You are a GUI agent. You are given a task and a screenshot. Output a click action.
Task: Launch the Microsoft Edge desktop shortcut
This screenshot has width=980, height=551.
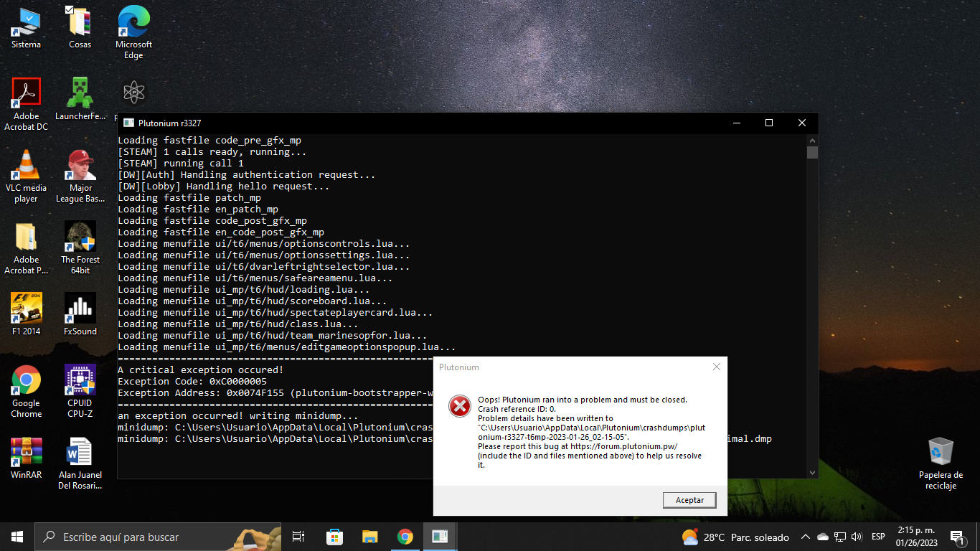click(133, 33)
